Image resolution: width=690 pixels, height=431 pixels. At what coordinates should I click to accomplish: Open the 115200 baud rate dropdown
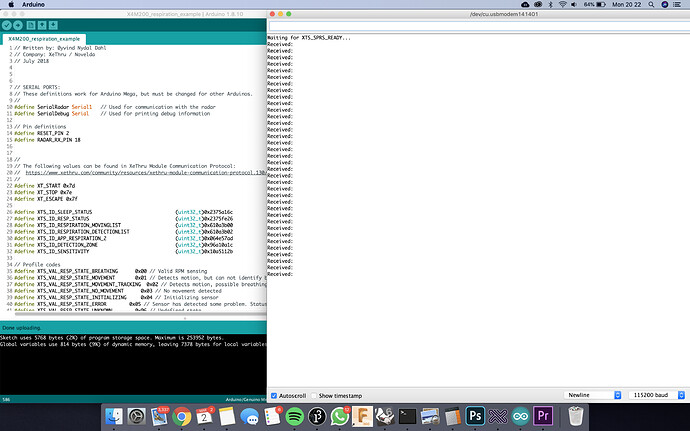click(x=657, y=395)
